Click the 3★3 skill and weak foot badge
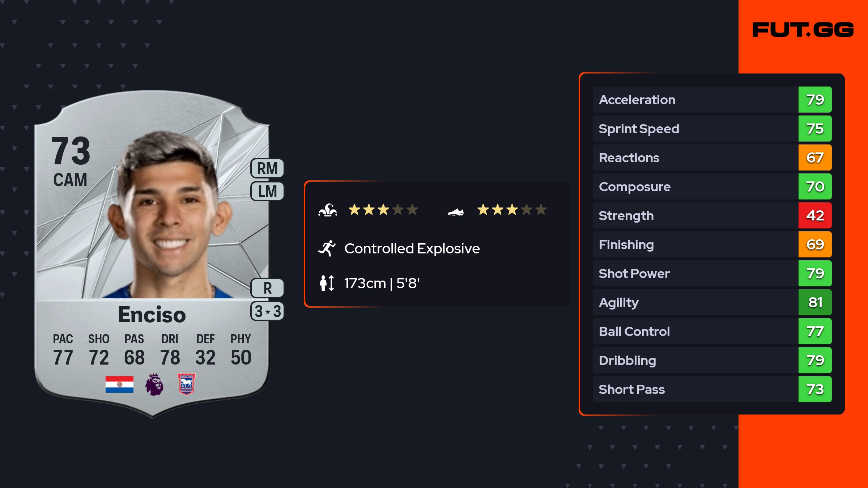This screenshot has height=488, width=868. [x=267, y=311]
